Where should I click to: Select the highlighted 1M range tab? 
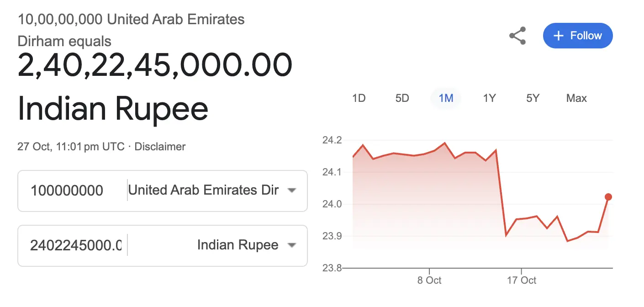click(x=446, y=98)
